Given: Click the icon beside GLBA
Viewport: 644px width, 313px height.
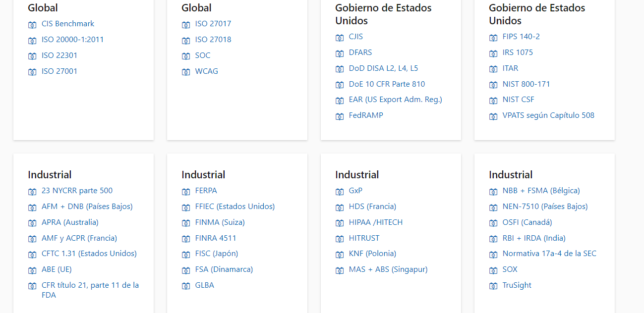Looking at the screenshot, I should coord(186,286).
